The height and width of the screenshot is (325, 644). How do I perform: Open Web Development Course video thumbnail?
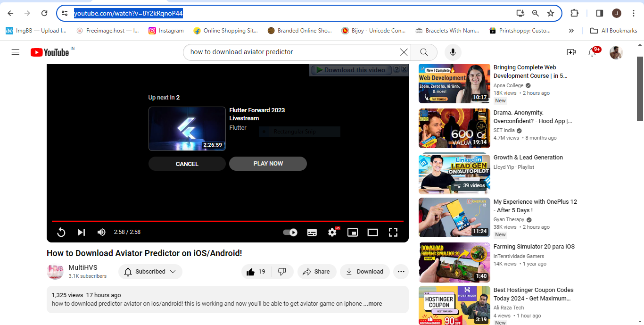[x=454, y=84]
